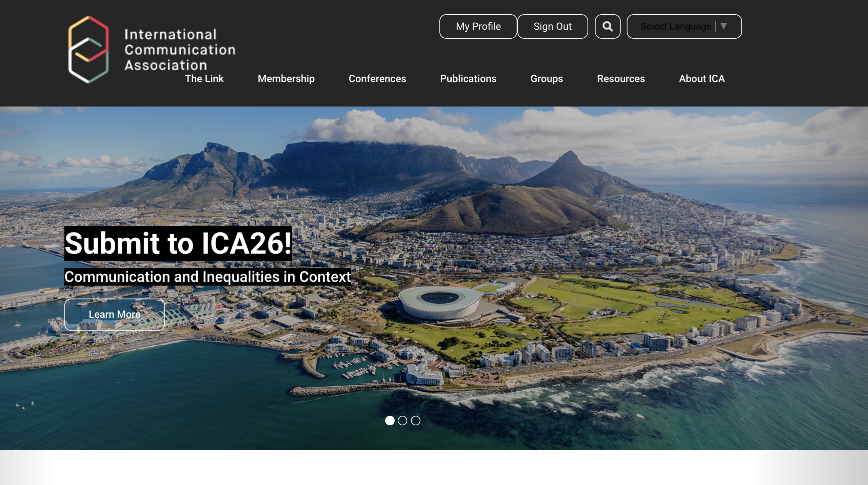Go to About ICA
868x485 pixels.
point(702,78)
